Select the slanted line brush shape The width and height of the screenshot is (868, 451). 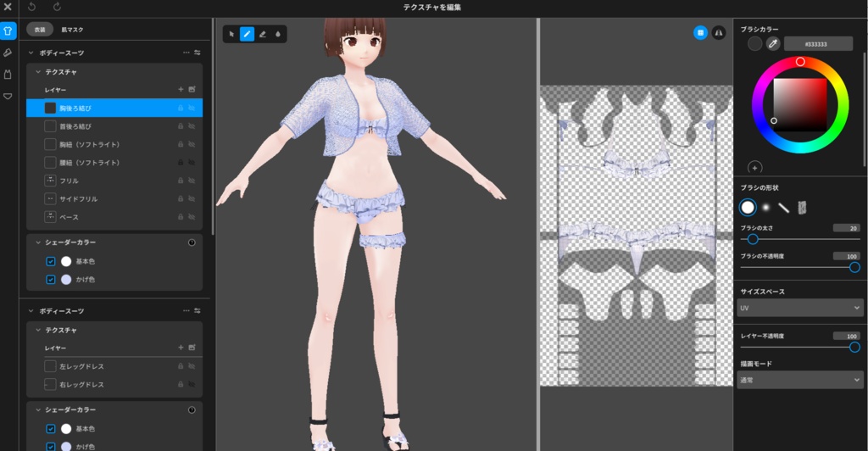[x=783, y=208]
